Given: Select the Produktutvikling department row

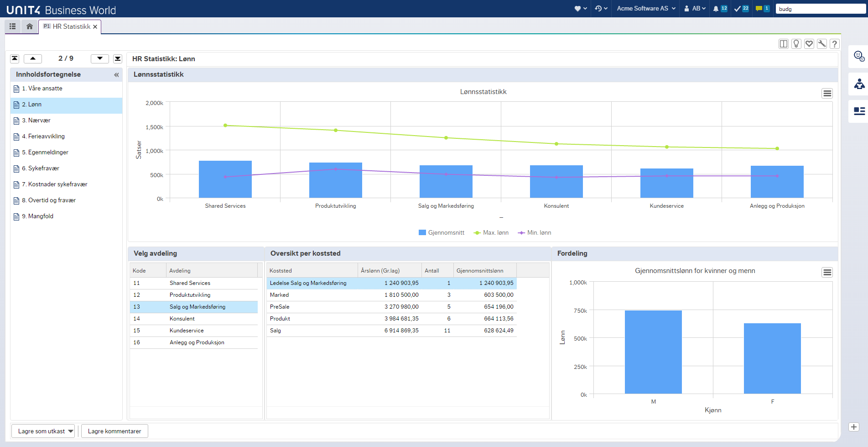Looking at the screenshot, I should (x=194, y=295).
